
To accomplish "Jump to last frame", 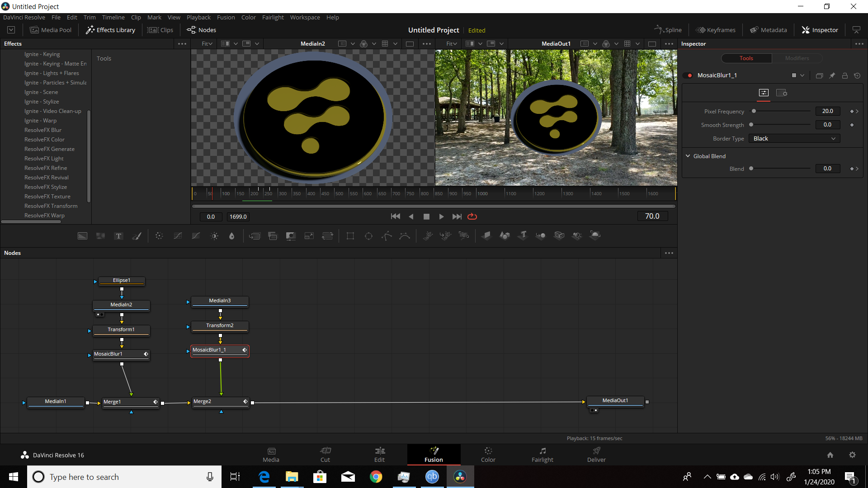I will pyautogui.click(x=457, y=216).
